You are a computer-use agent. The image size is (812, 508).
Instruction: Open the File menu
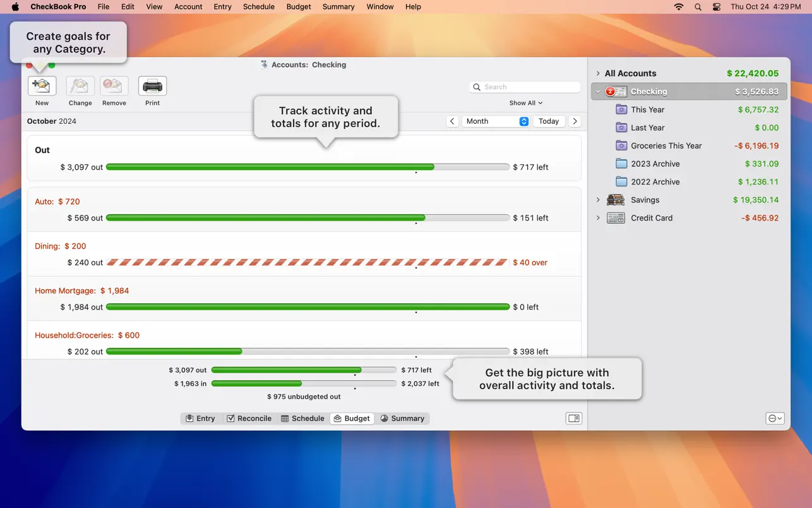(x=104, y=7)
